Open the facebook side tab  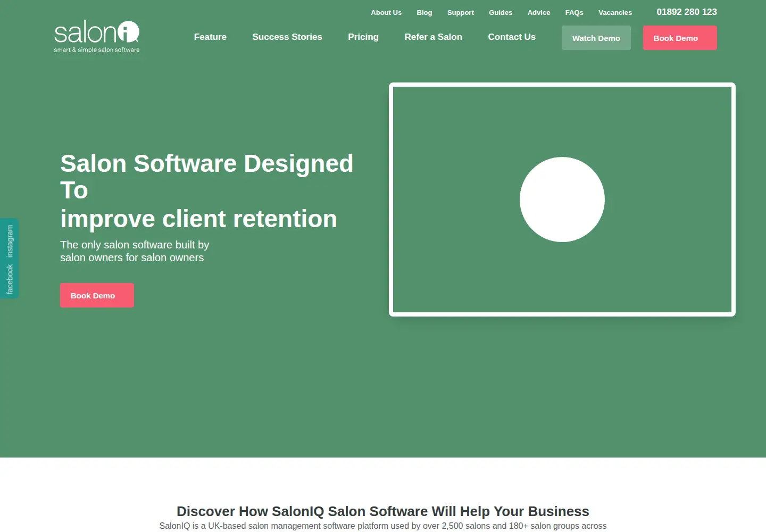coord(10,279)
